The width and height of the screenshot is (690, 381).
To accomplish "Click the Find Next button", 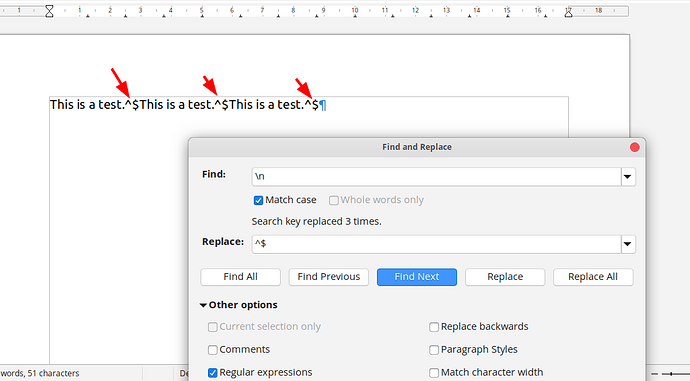I will [x=417, y=277].
